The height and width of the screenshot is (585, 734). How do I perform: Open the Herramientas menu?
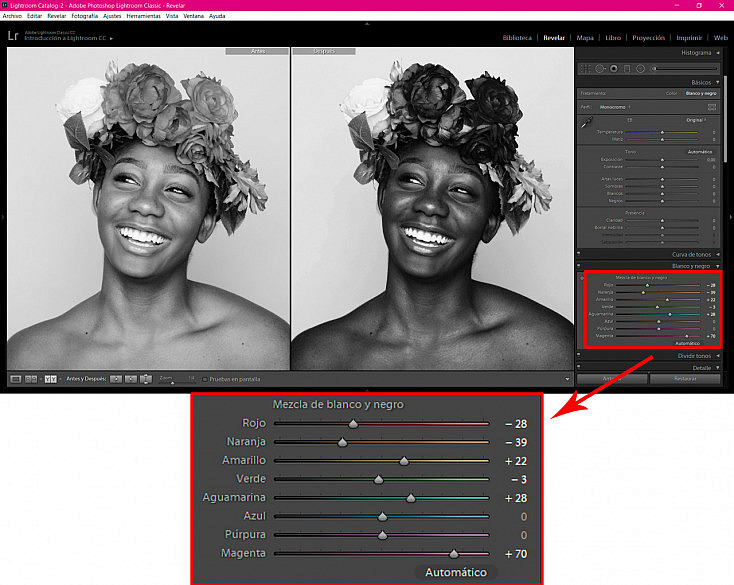pyautogui.click(x=143, y=16)
